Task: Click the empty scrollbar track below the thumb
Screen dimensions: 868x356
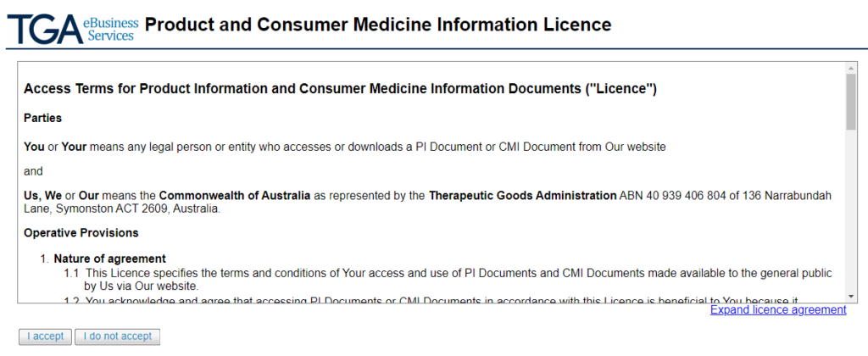Action: pyautogui.click(x=850, y=212)
